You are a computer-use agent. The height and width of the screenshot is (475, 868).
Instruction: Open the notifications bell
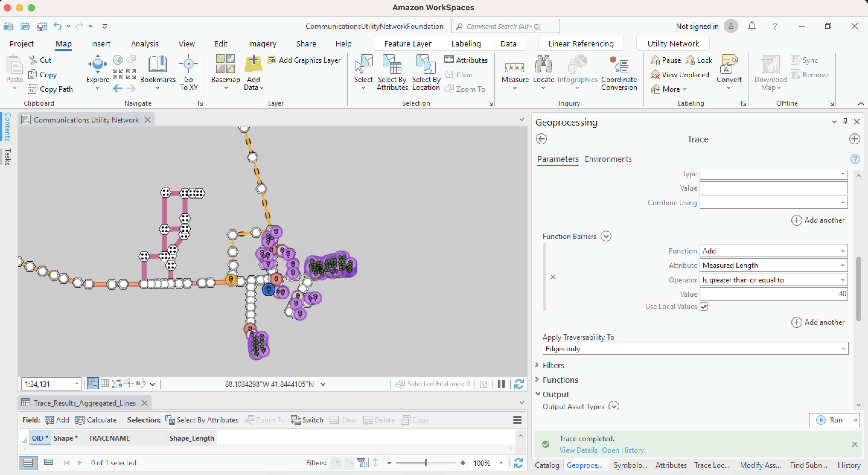pyautogui.click(x=752, y=26)
